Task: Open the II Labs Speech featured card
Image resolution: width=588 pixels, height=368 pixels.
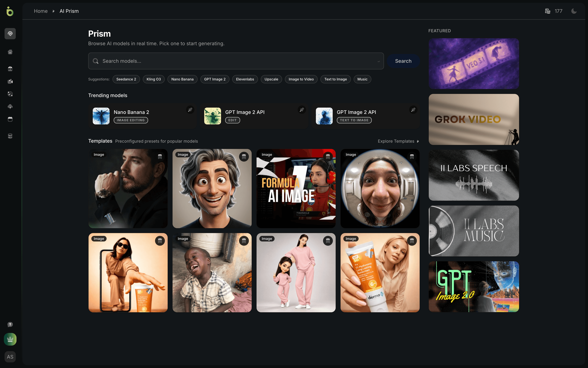Action: click(x=474, y=175)
